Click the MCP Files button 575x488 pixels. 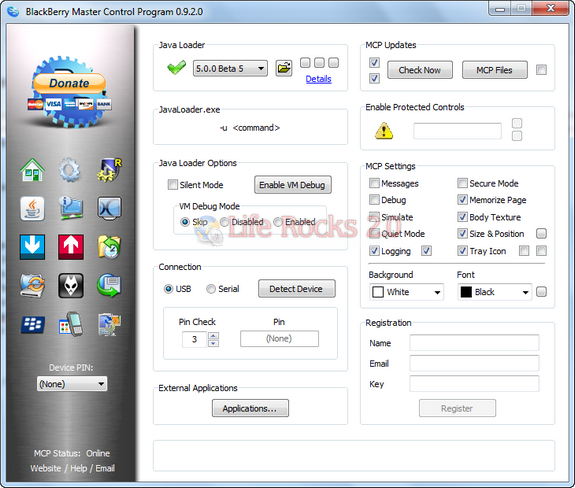coord(495,70)
